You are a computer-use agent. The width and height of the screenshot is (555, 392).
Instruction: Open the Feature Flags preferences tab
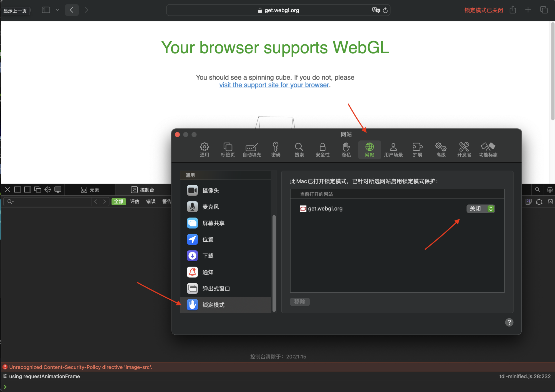point(488,150)
